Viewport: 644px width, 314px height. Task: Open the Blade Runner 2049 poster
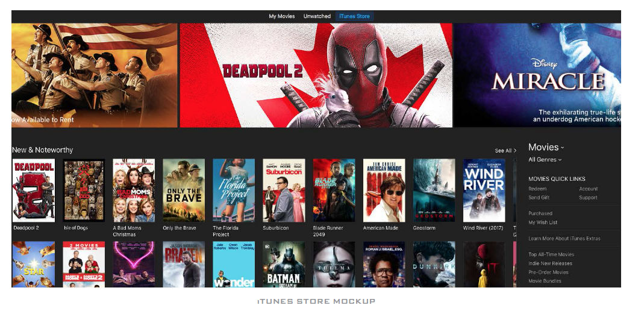point(334,190)
